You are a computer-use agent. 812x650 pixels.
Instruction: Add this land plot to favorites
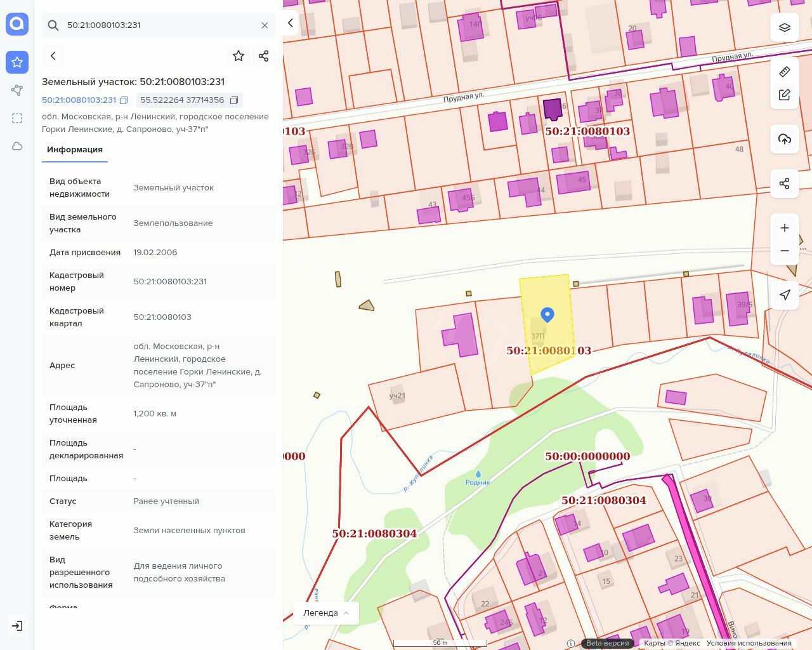click(x=239, y=56)
